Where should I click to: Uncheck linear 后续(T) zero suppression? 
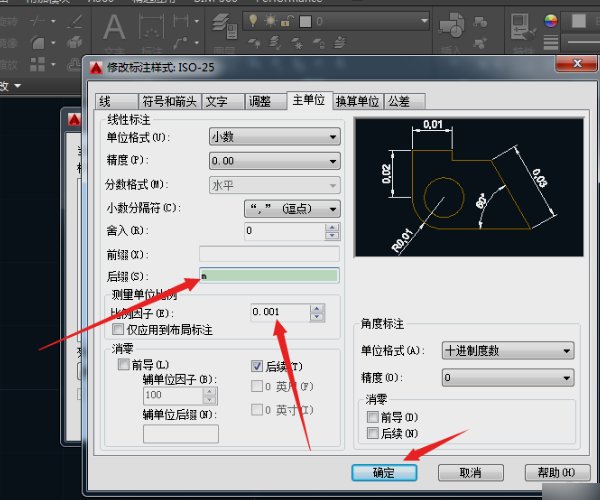pos(257,366)
